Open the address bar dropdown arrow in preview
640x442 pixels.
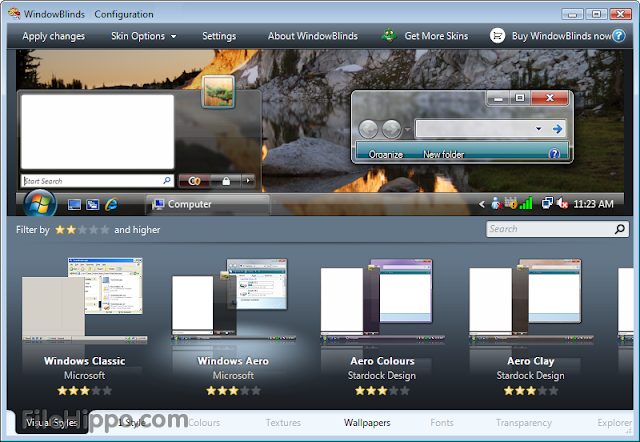click(x=539, y=129)
